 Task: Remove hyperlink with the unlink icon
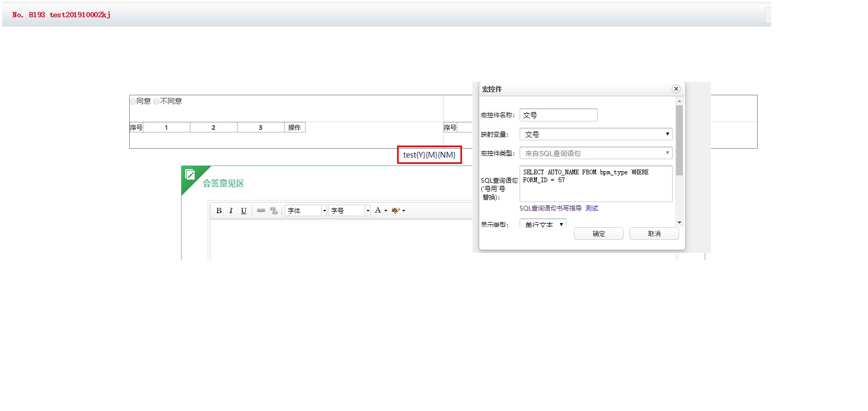[274, 210]
